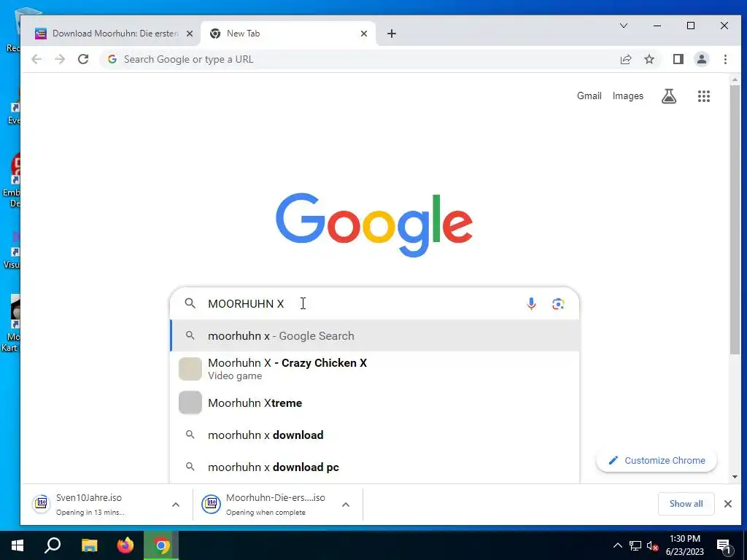Open Search Labs flask icon

[669, 96]
